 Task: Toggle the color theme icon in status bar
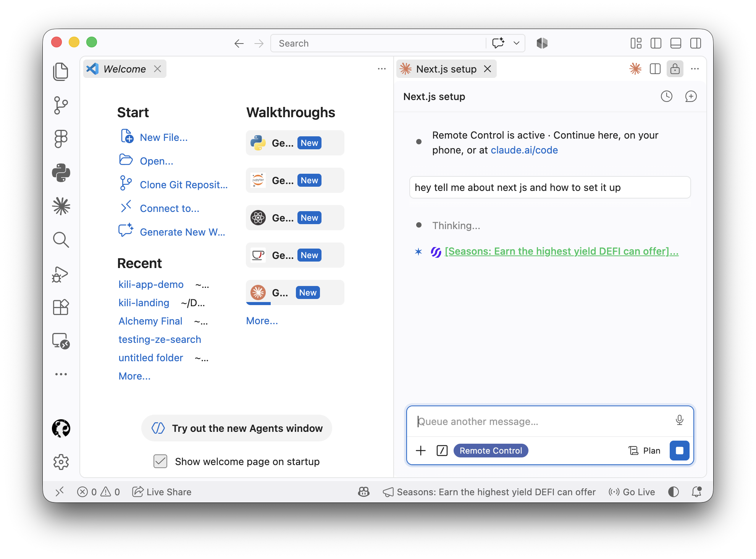[674, 492]
